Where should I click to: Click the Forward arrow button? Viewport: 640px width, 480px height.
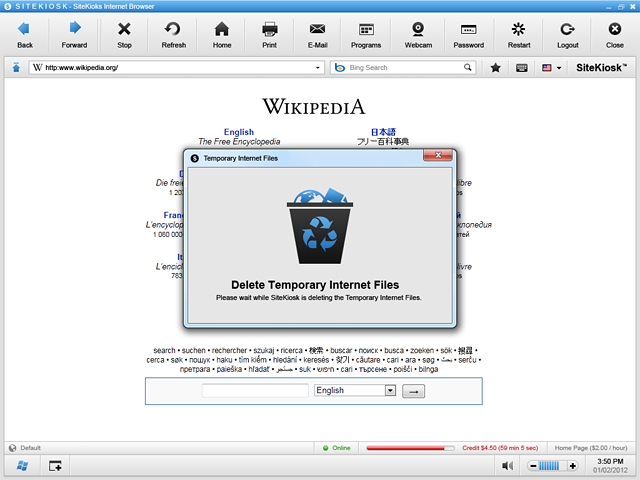point(74,35)
